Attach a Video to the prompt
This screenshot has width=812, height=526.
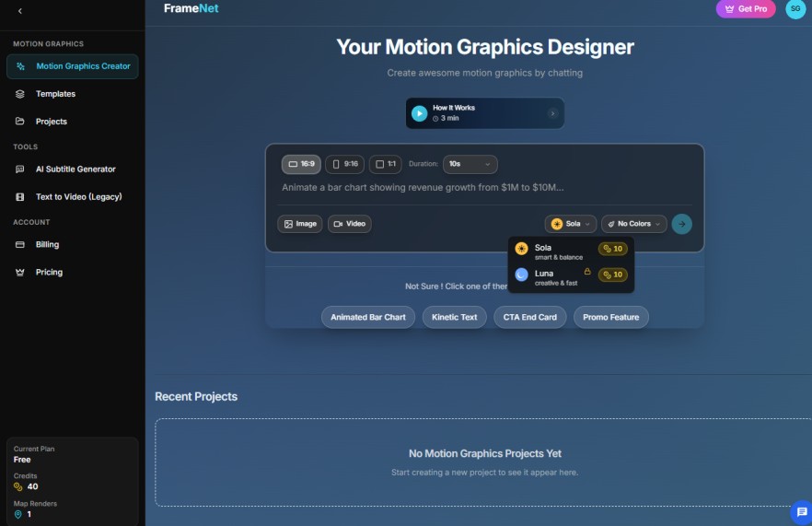tap(349, 224)
